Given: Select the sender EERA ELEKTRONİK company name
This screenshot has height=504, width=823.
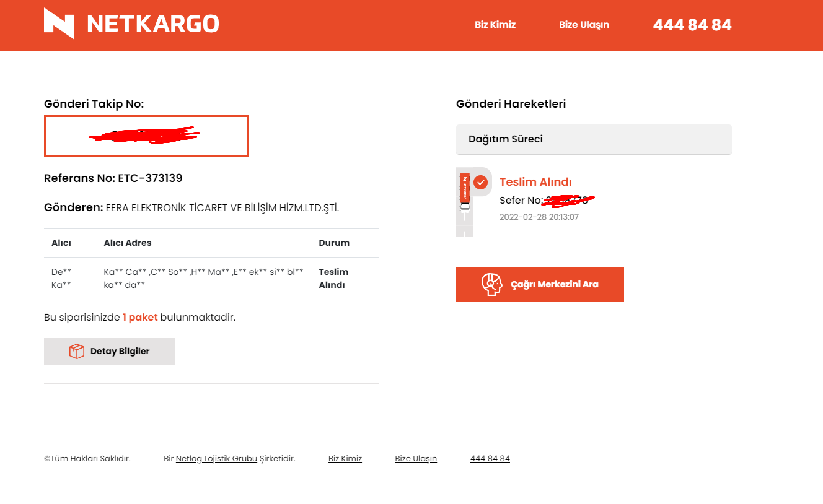Looking at the screenshot, I should (222, 208).
